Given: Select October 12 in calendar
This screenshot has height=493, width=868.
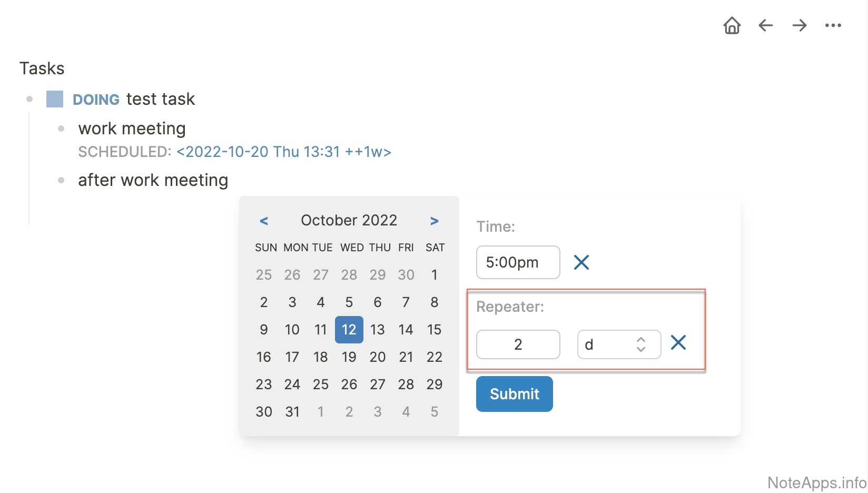Looking at the screenshot, I should [349, 330].
